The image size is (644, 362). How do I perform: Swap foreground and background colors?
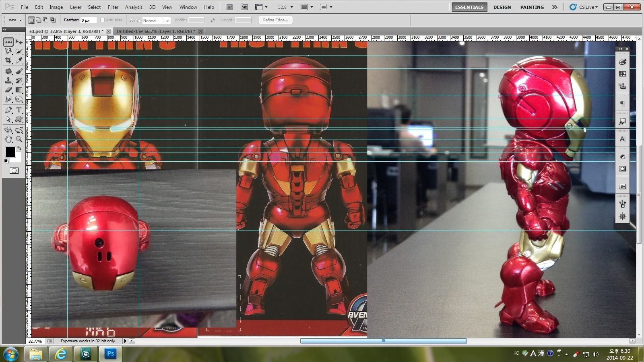[19, 148]
